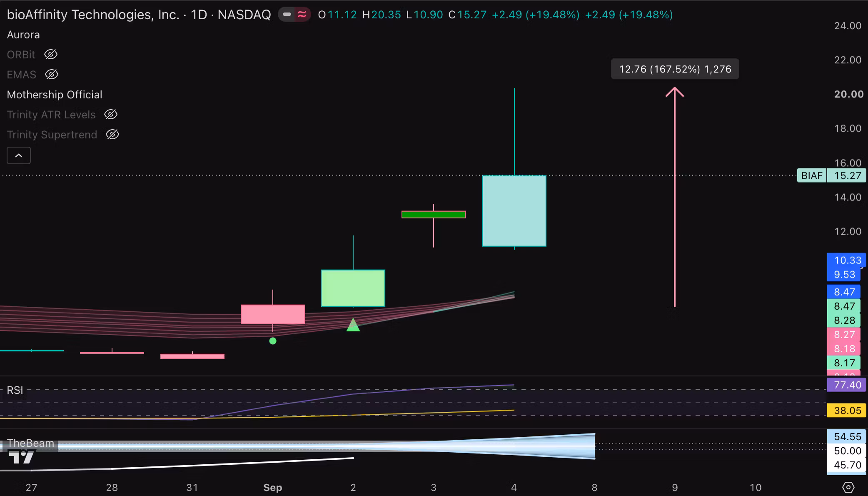Click the blue 8.47 price label
Viewport: 868px width, 496px height.
point(844,292)
